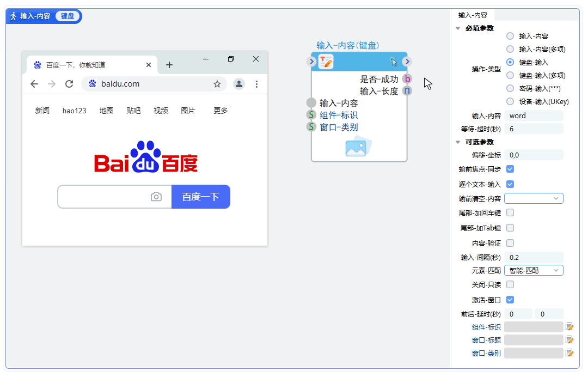Screen dimensions: 588x377
Task: Enable the 尾部-加回车键 checkbox
Action: click(x=510, y=212)
